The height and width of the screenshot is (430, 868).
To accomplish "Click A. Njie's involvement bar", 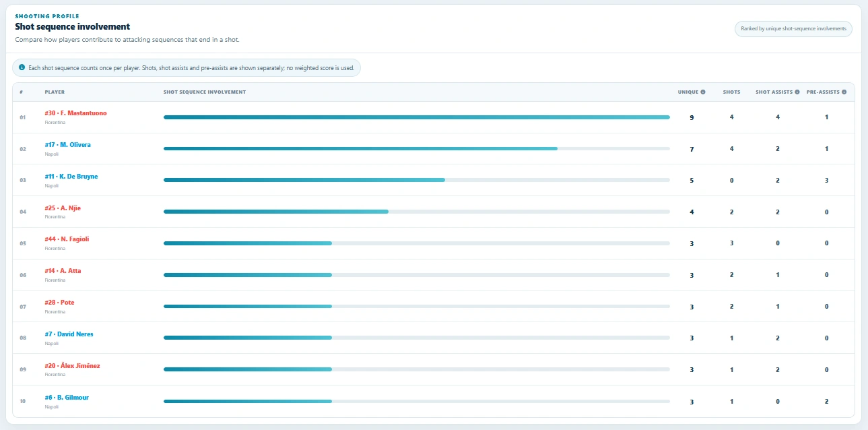I will click(x=417, y=212).
